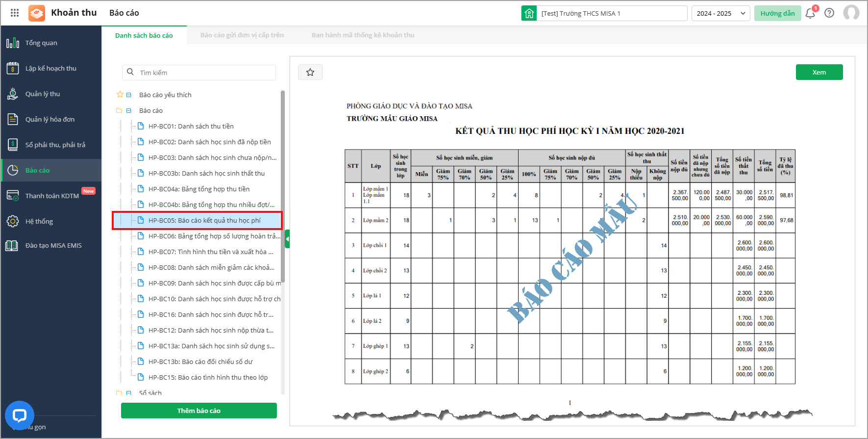The height and width of the screenshot is (439, 868).
Task: Click the Hệ thống gear icon
Action: 13,221
